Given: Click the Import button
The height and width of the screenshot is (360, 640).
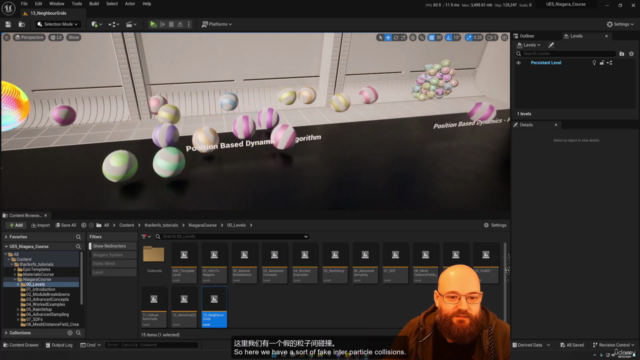Looking at the screenshot, I should click(x=40, y=225).
